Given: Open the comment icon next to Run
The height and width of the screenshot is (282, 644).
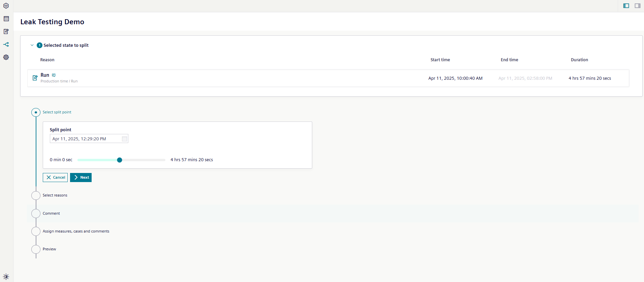Looking at the screenshot, I should [54, 75].
